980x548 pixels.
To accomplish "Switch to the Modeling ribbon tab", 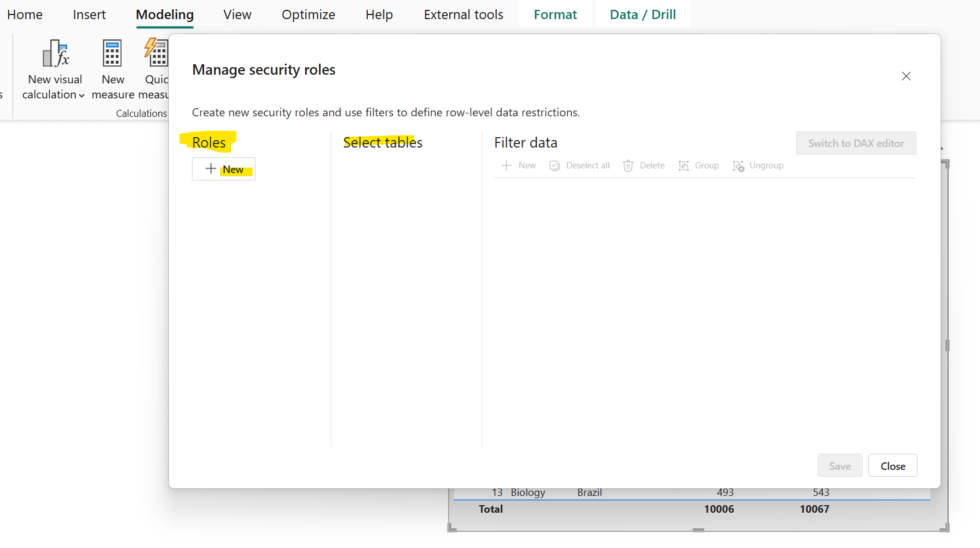I will [x=165, y=14].
